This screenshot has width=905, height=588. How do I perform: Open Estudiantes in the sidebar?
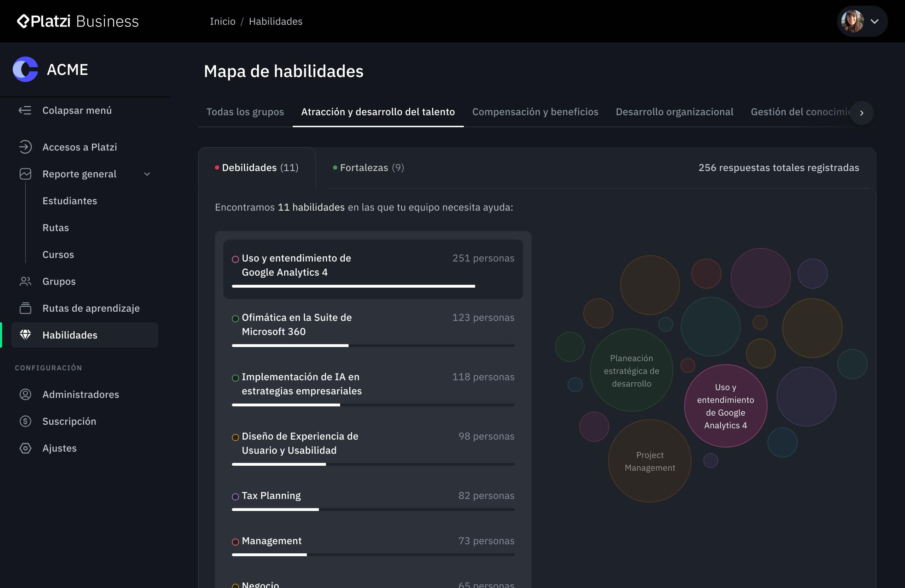tap(70, 201)
